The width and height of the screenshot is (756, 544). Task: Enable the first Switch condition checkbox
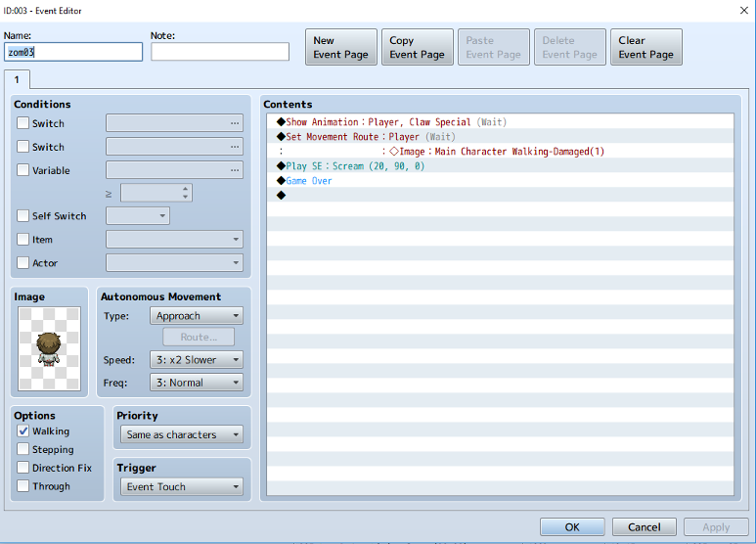click(x=22, y=123)
